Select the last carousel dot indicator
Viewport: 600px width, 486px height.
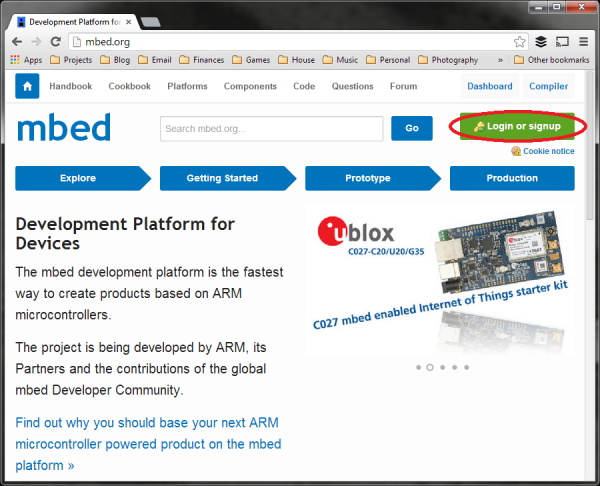pyautogui.click(x=466, y=367)
